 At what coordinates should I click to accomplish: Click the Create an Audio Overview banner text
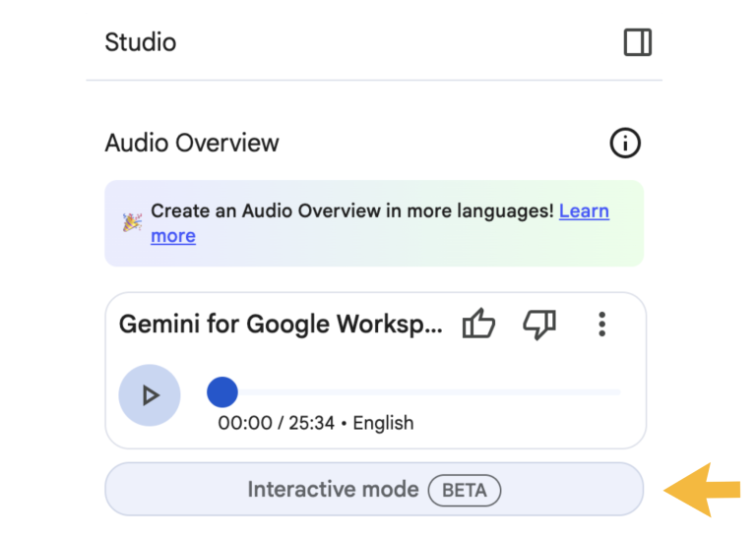[351, 211]
